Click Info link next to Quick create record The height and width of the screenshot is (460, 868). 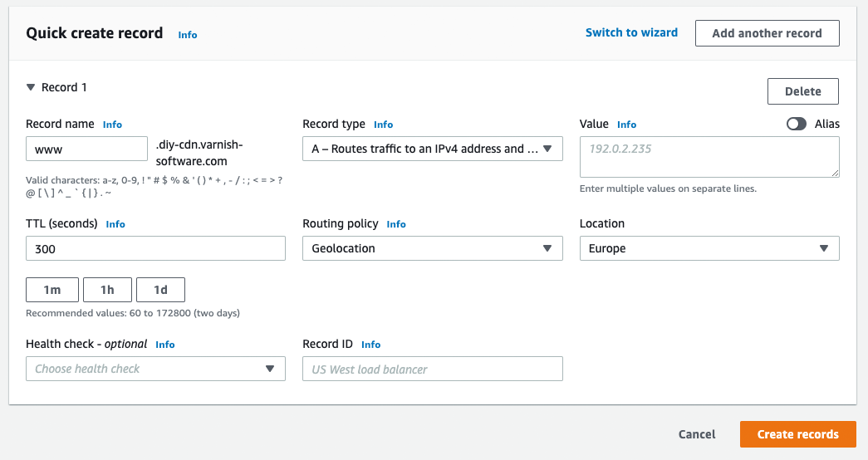(188, 35)
